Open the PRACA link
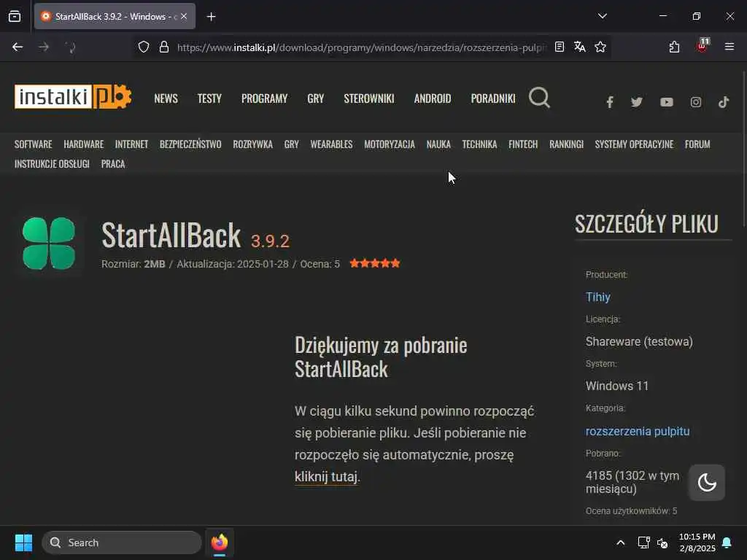This screenshot has height=560, width=747. click(x=113, y=164)
